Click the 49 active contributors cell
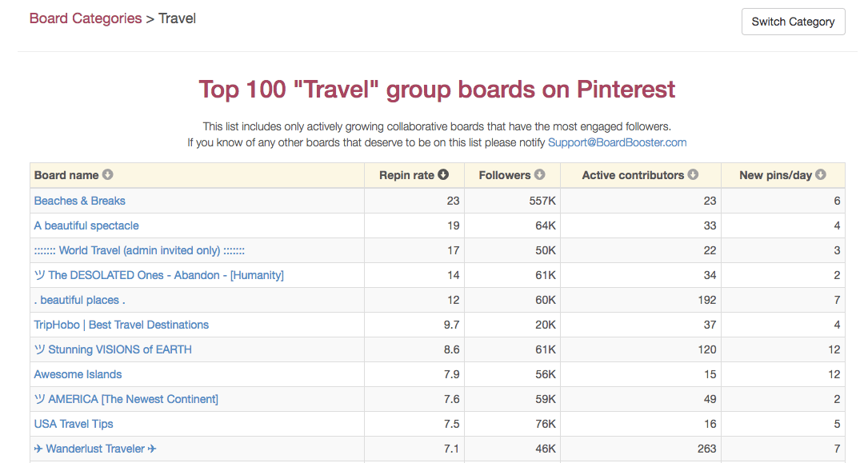 pyautogui.click(x=641, y=399)
